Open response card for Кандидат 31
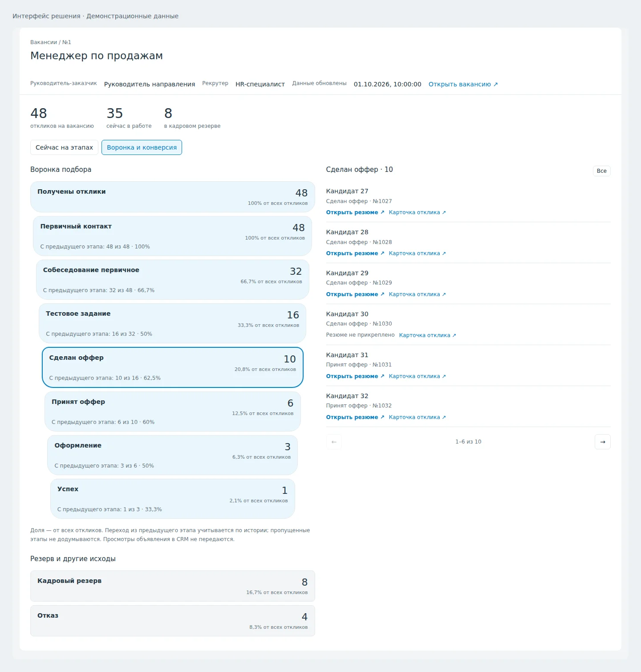Screen dimensions: 641x672 [x=417, y=376]
